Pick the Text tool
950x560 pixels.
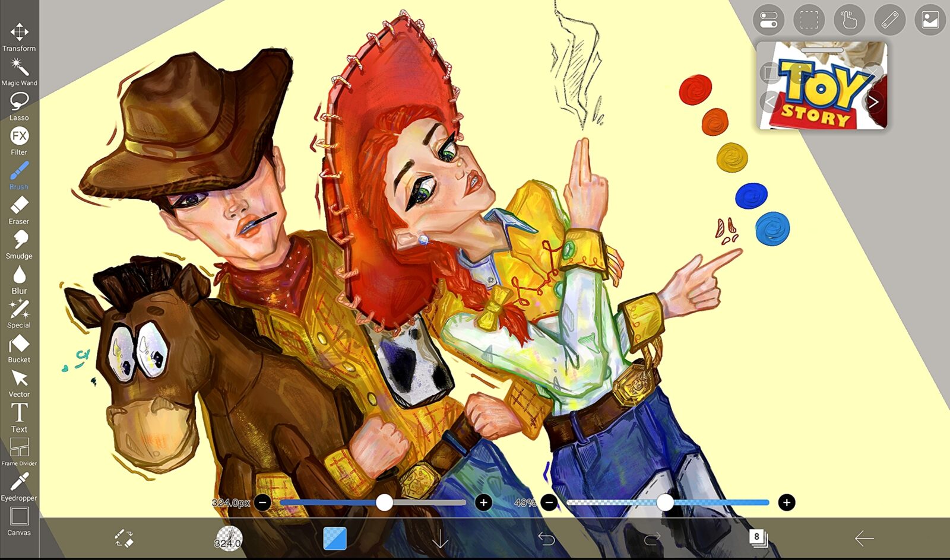click(19, 418)
